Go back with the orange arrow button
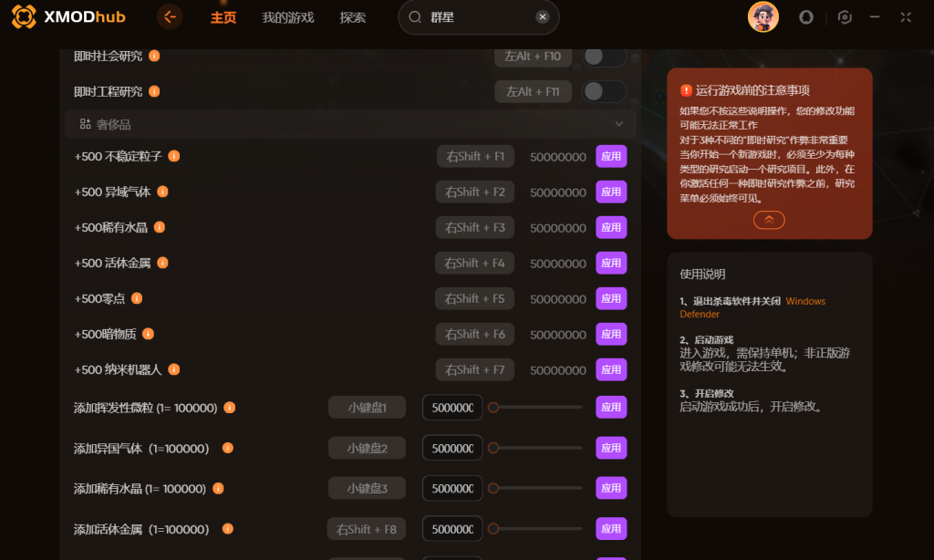 pos(170,16)
